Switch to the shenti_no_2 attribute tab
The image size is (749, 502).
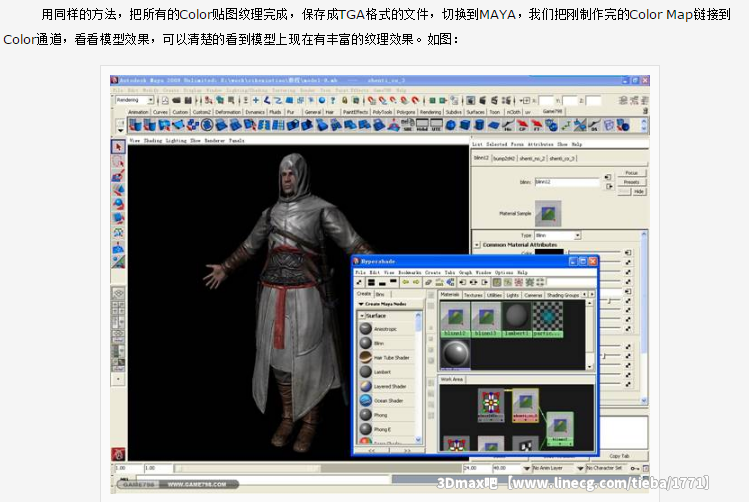(x=532, y=158)
